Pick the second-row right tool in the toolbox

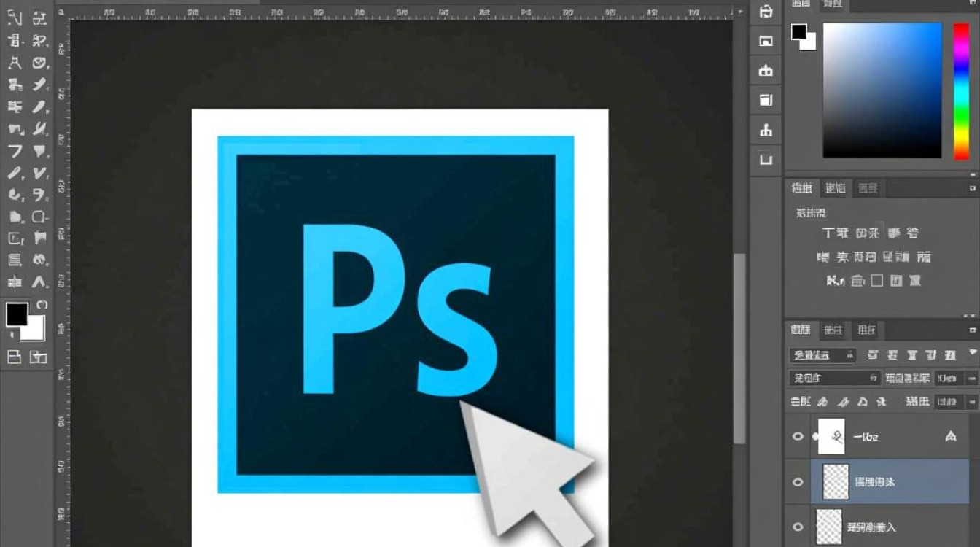[x=39, y=41]
